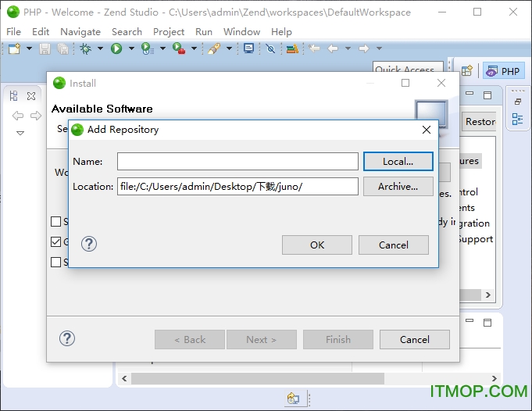Open the Project menu
Screen dimensions: 532x411
tap(169, 31)
